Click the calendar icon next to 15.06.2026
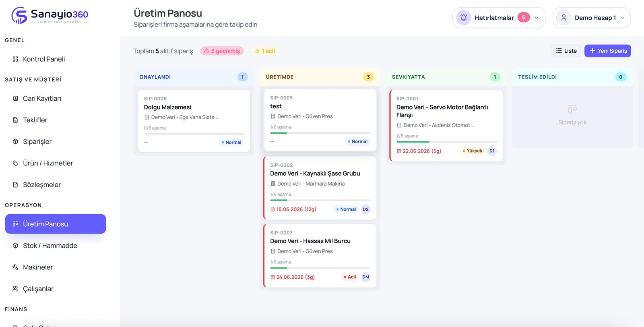 (272, 209)
